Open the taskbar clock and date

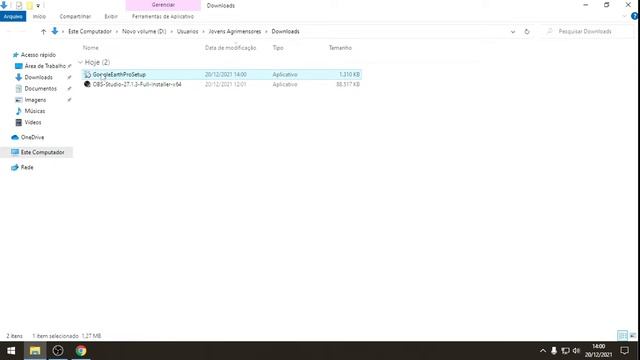[598, 351]
